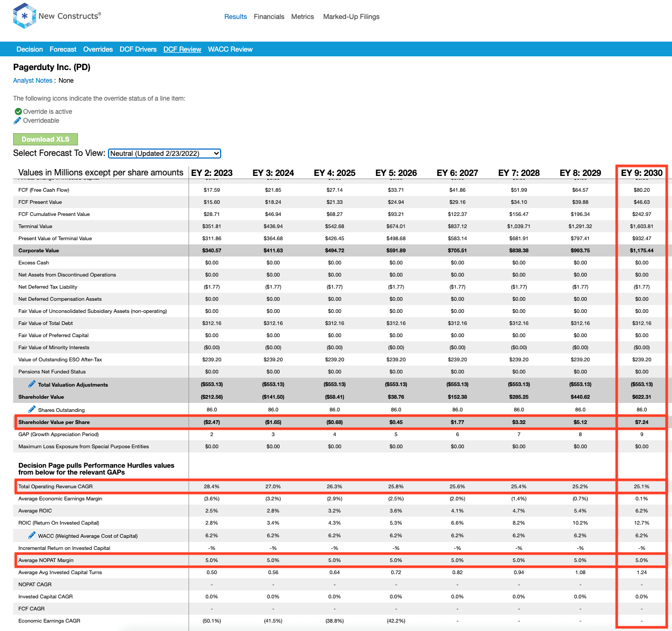This screenshot has height=631, width=672.
Task: Click the EY 9: 2030 column header
Action: 642,173
